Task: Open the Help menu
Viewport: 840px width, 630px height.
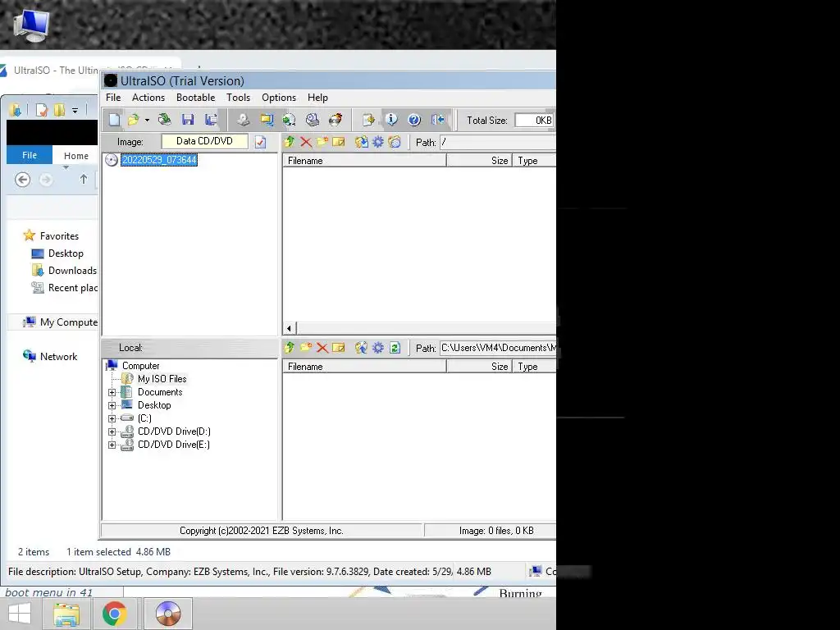Action: tap(317, 98)
